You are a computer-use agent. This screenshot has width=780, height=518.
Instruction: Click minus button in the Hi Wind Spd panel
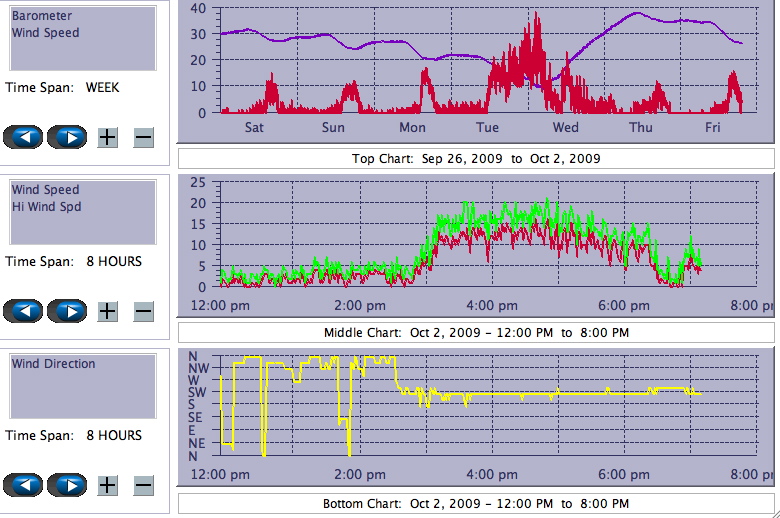pyautogui.click(x=143, y=311)
